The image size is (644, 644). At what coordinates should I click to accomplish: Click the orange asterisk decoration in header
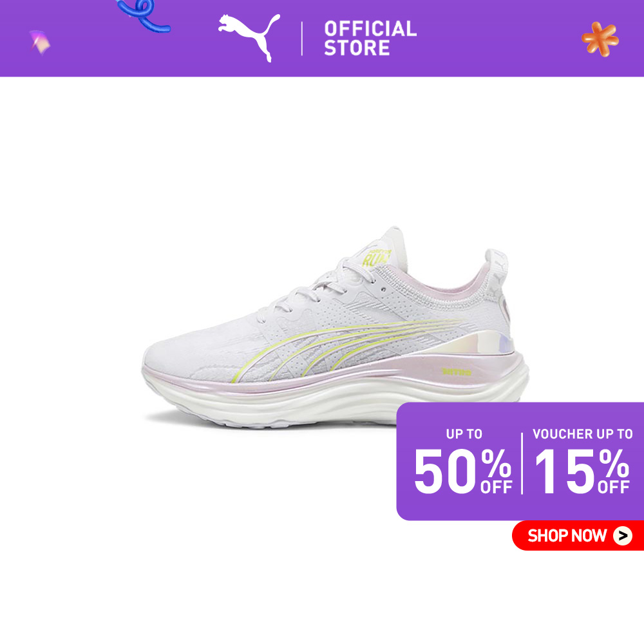[600, 39]
